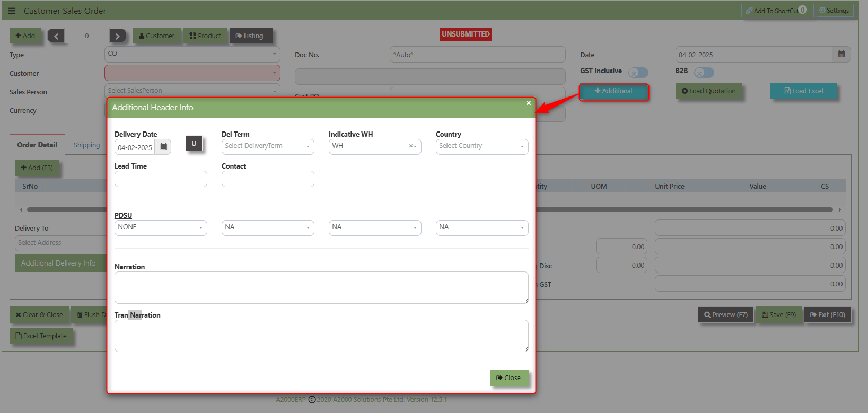Toggle the B2B switch
This screenshot has width=868, height=413.
(x=704, y=73)
